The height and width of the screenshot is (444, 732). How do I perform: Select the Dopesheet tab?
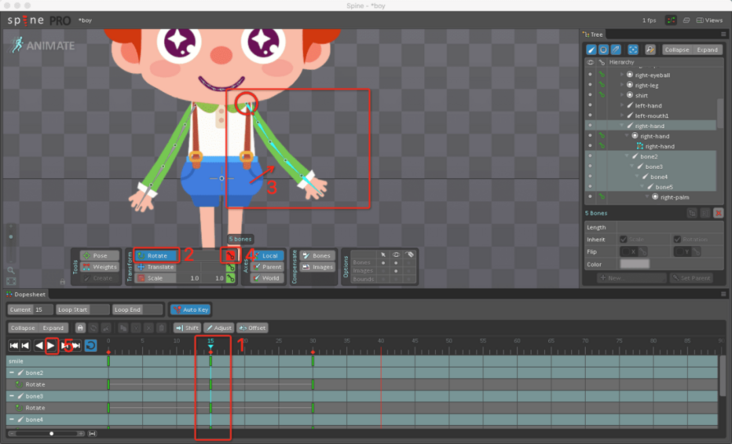pos(26,294)
